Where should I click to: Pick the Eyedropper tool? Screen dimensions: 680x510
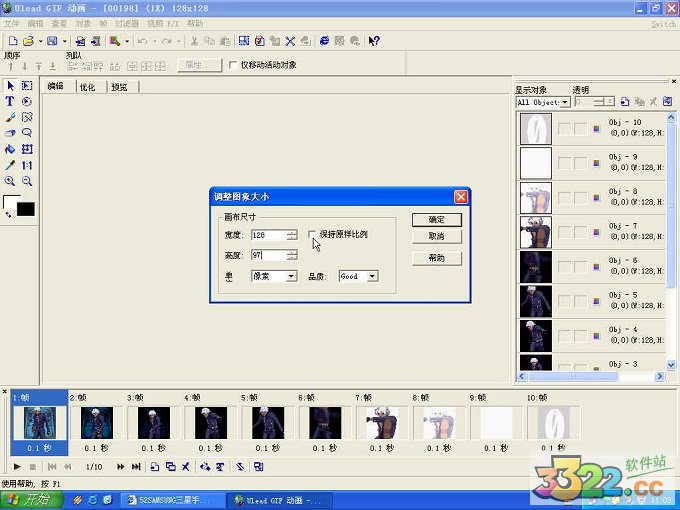[x=10, y=165]
